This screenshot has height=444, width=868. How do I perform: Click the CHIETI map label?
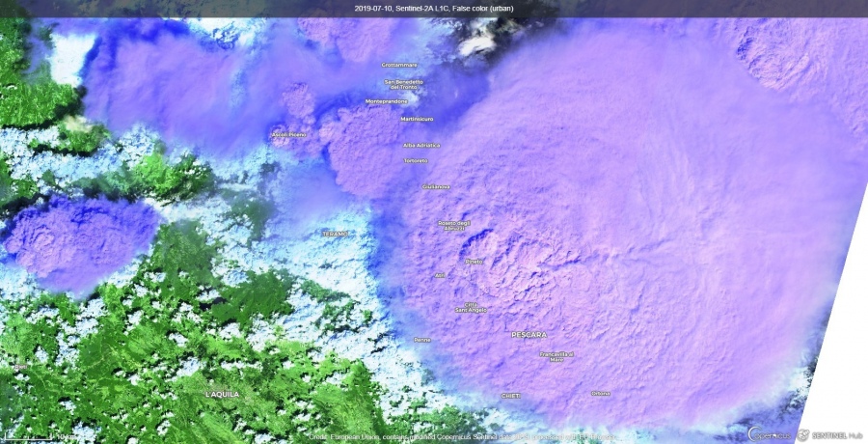click(x=511, y=396)
